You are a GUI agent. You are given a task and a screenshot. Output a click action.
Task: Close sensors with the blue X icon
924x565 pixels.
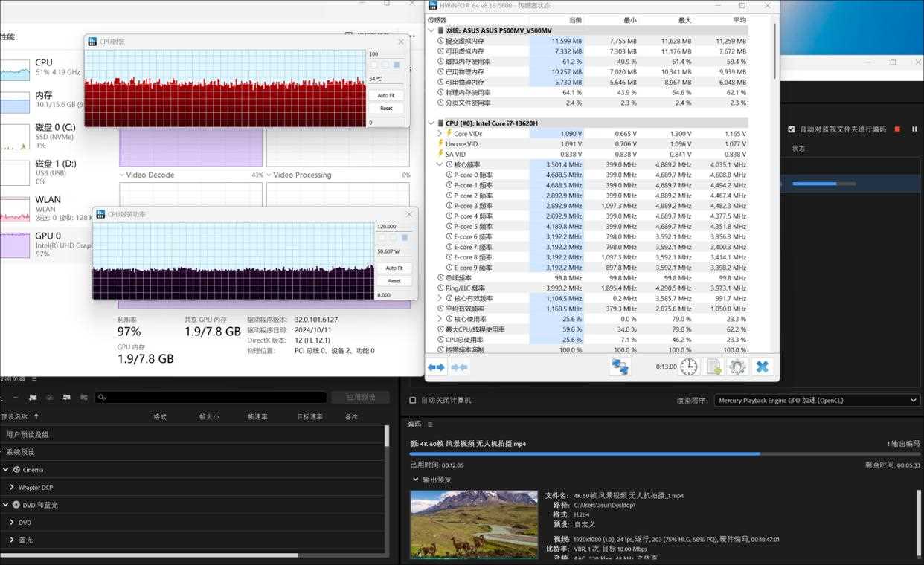tap(762, 367)
